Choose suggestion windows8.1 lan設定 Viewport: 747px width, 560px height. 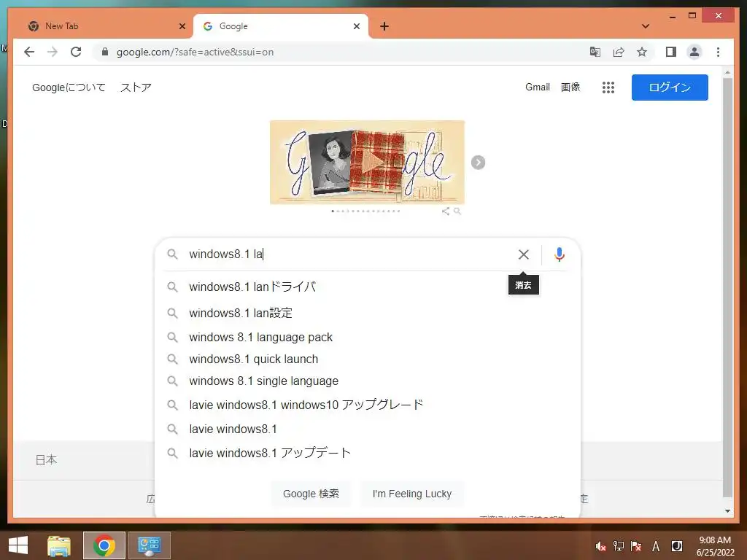coord(368,313)
